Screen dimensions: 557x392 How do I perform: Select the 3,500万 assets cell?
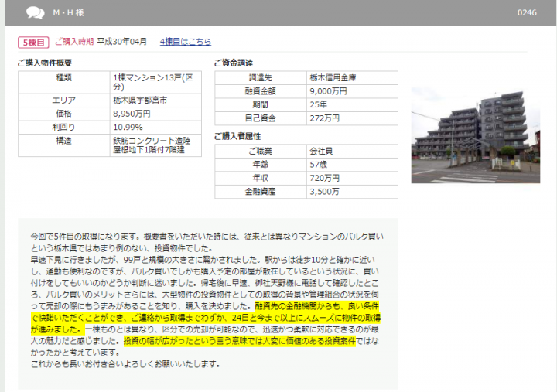click(x=352, y=192)
